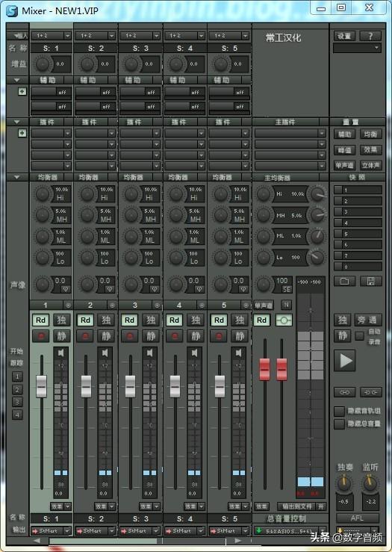Enable 隐藏总音量 checkbox
Viewport: 392px width, 552px height.
(339, 424)
